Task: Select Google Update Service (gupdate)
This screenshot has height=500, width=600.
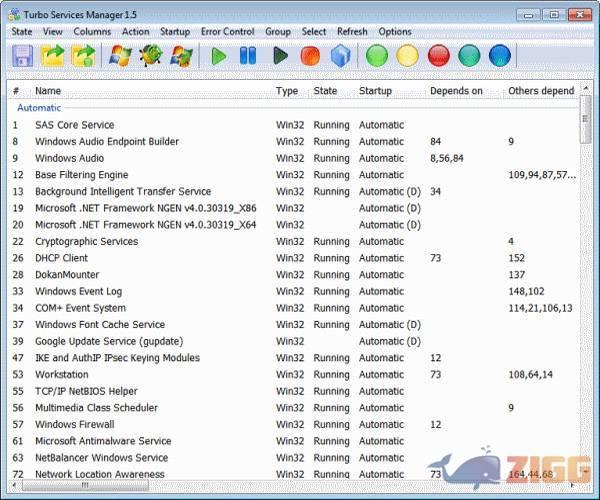Action: click(x=293, y=341)
